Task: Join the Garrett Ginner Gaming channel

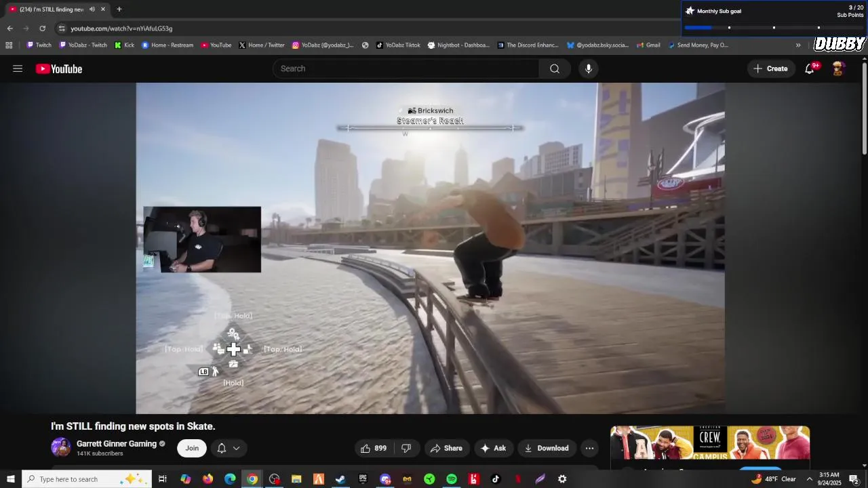Action: click(192, 448)
